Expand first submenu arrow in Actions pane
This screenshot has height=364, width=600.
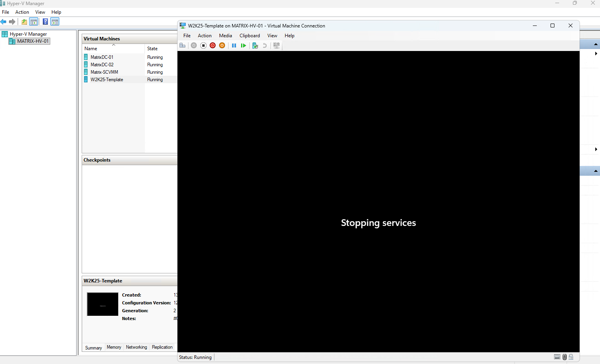(596, 54)
